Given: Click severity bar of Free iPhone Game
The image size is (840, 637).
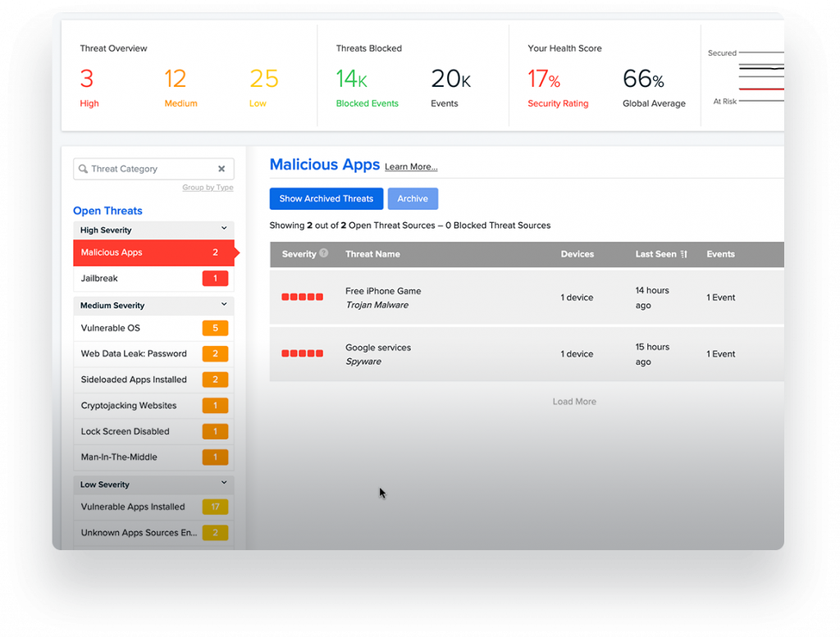Looking at the screenshot, I should (x=302, y=297).
